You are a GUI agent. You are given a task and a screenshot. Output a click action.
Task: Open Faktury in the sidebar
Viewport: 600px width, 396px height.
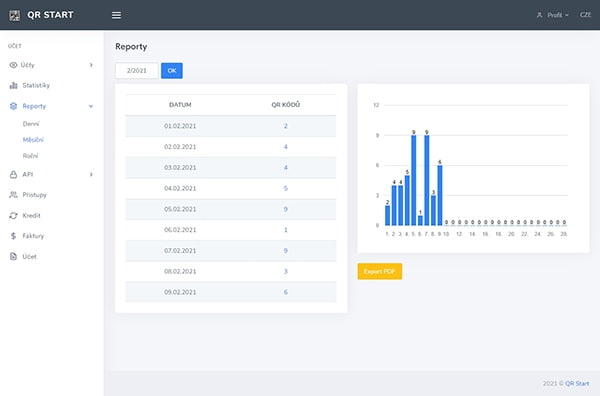33,236
